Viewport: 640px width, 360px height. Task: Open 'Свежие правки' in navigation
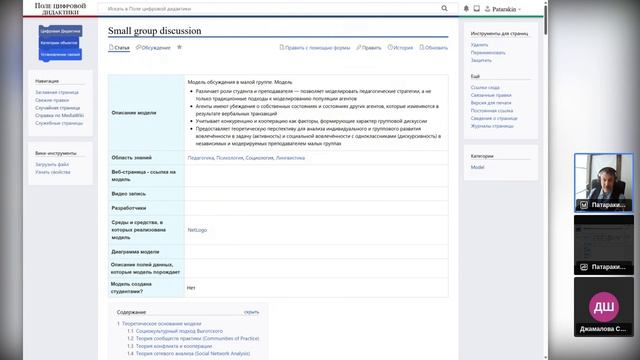(52, 100)
